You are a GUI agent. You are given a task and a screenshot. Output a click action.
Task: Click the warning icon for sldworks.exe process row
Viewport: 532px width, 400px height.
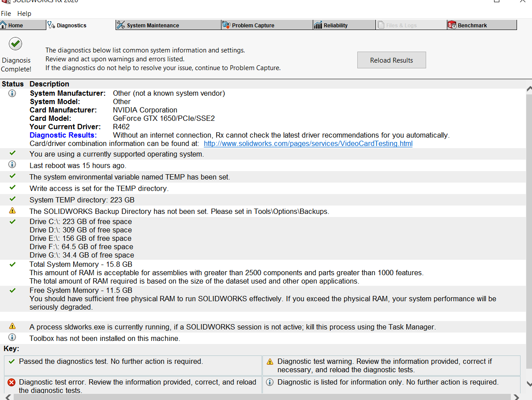pyautogui.click(x=12, y=326)
